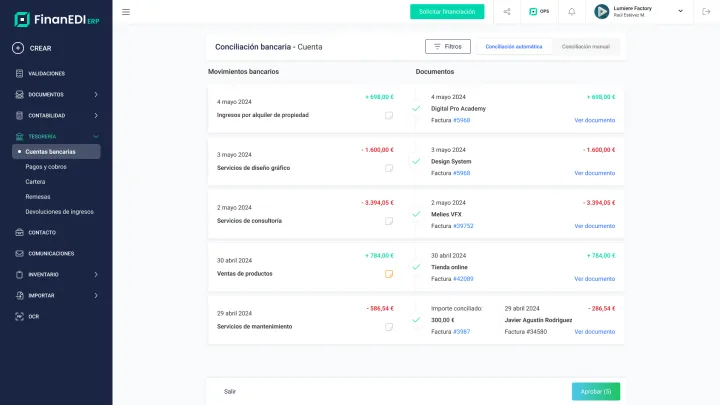Screen dimensions: 720x405
Task: Select Pagos y cobros submenu item
Action: 46,167
